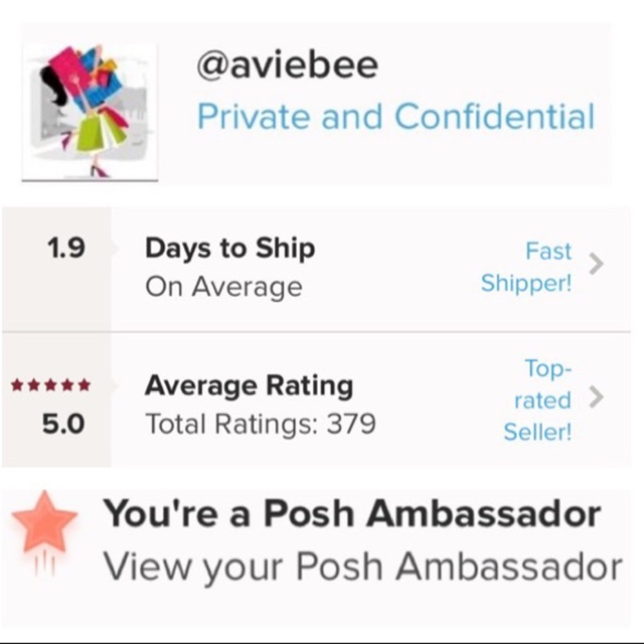Open the You're a Posh Ambassador heading
Viewport: 644px width, 644px height.
tap(352, 514)
